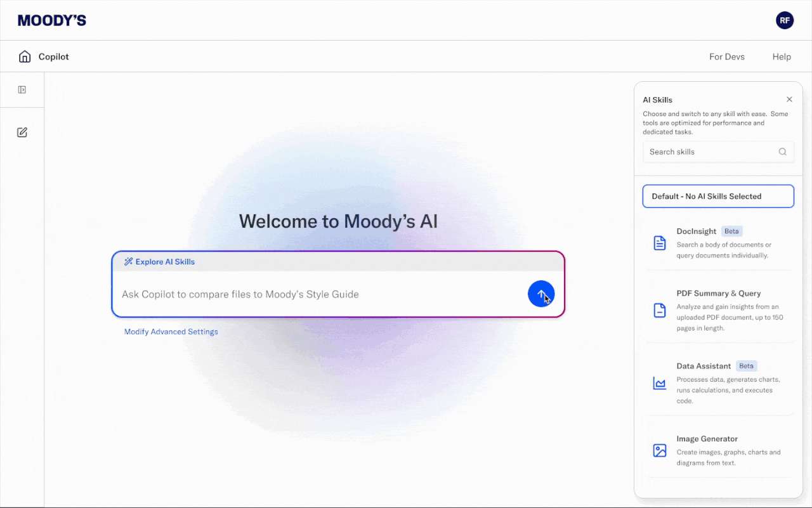Click the RF profile avatar
The image size is (812, 508).
[785, 20]
